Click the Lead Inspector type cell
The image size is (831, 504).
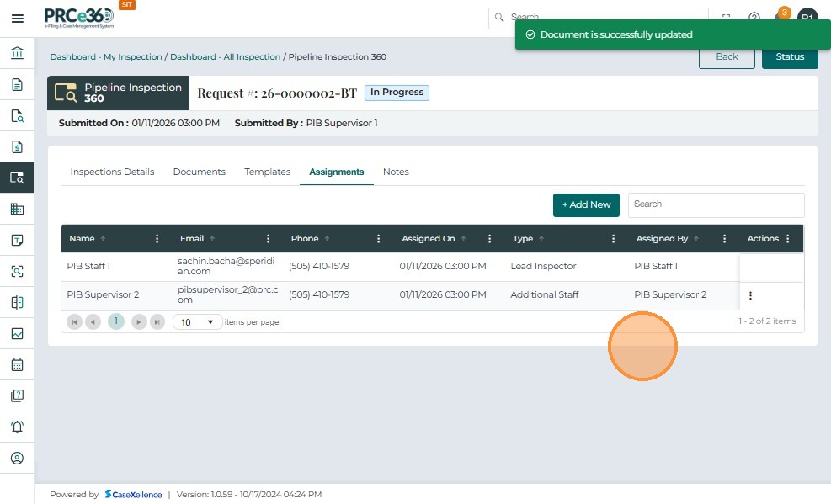pos(543,266)
